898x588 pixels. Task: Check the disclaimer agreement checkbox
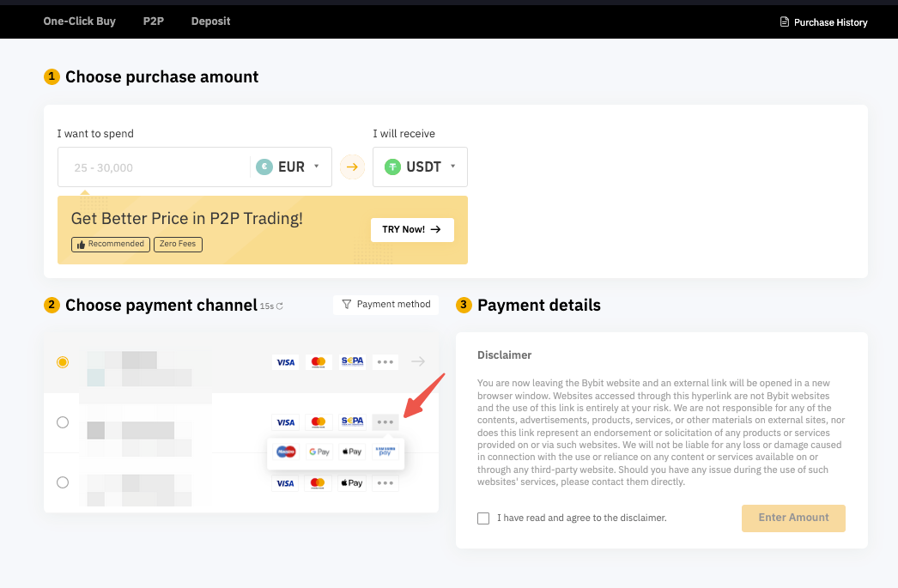coord(483,518)
